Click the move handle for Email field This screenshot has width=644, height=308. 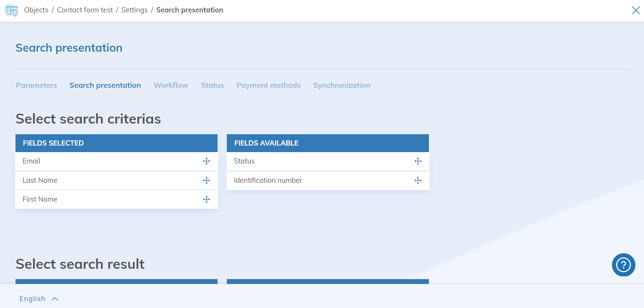207,161
